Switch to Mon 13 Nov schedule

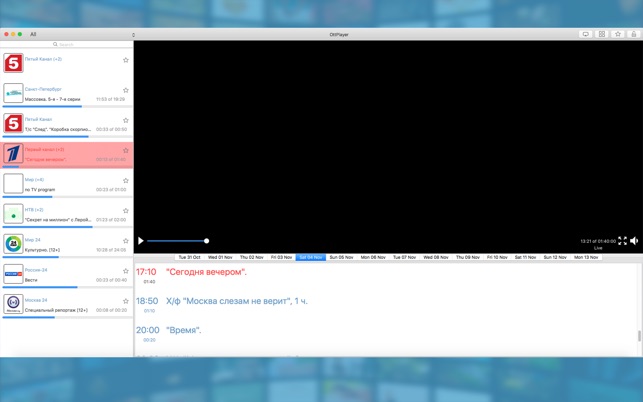[x=586, y=257]
